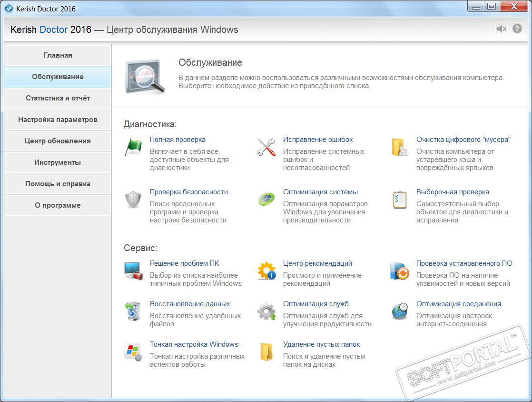
Task: Run Очистка цифрового "мусора" link
Action: 463,140
